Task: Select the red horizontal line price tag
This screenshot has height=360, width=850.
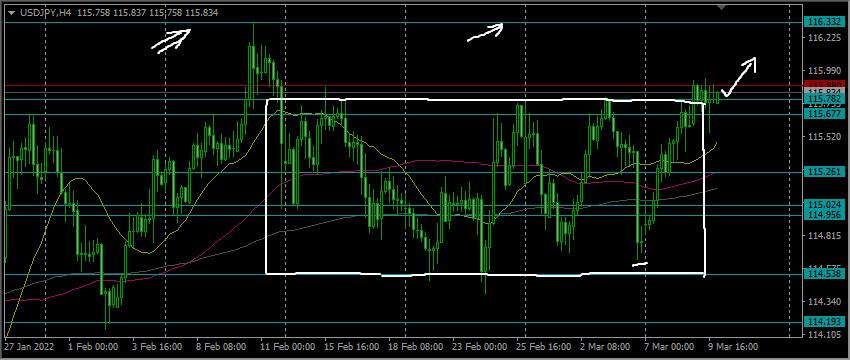Action: [822, 84]
